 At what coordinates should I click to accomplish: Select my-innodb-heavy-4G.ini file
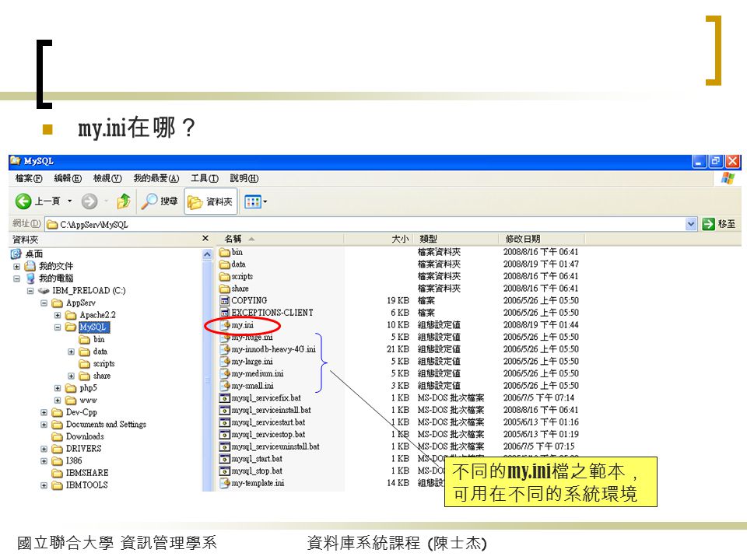coord(268,349)
